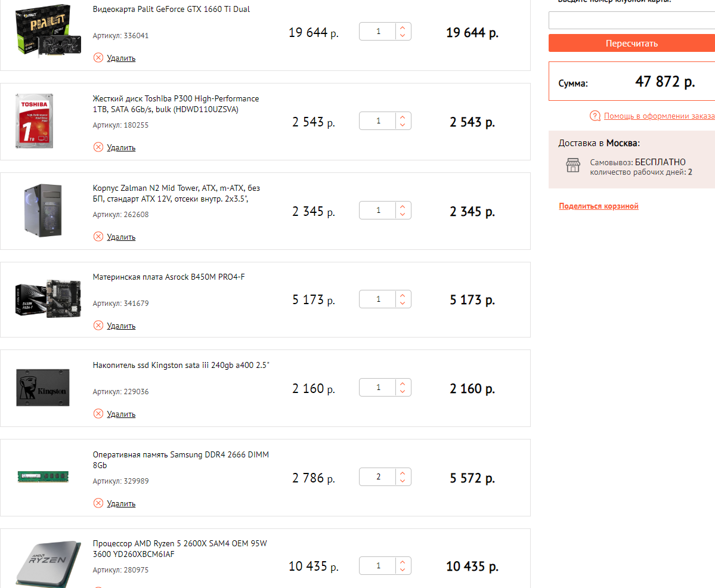Decrease quantity of the Zalman N2 case
Screen dimensions: 715x588
click(x=403, y=215)
